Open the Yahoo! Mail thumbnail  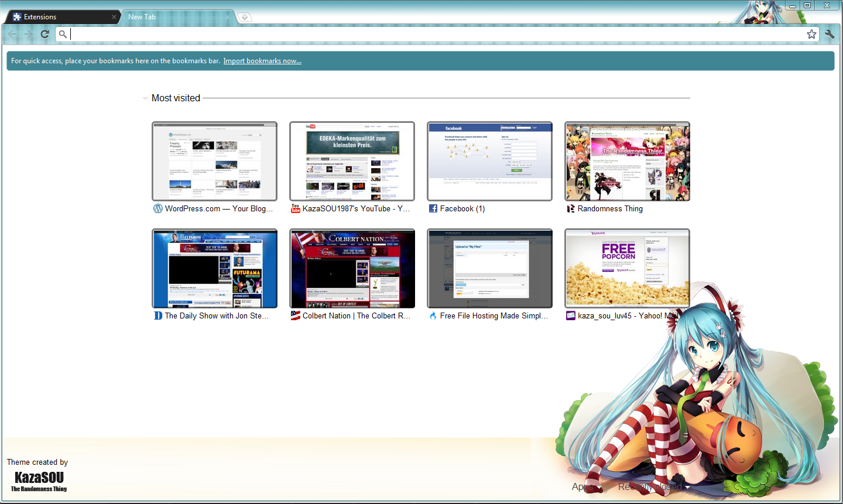point(627,268)
